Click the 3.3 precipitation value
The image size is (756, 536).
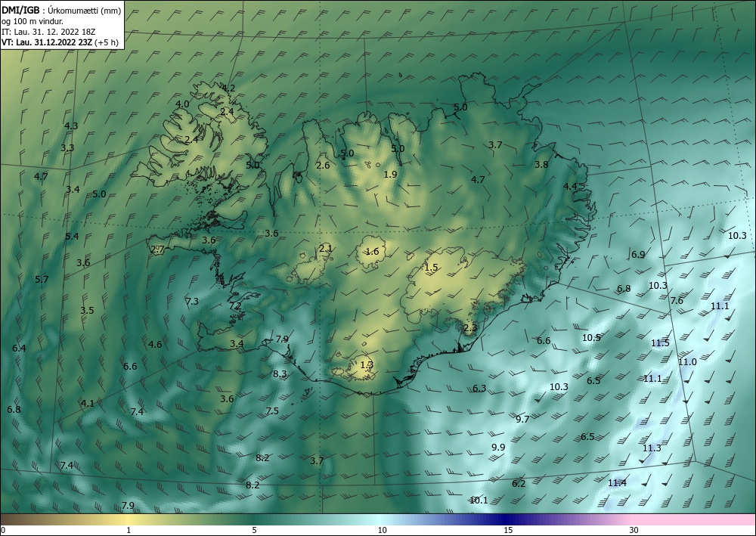[67, 147]
